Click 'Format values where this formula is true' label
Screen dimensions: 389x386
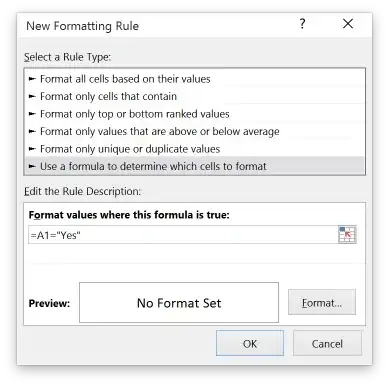[129, 215]
